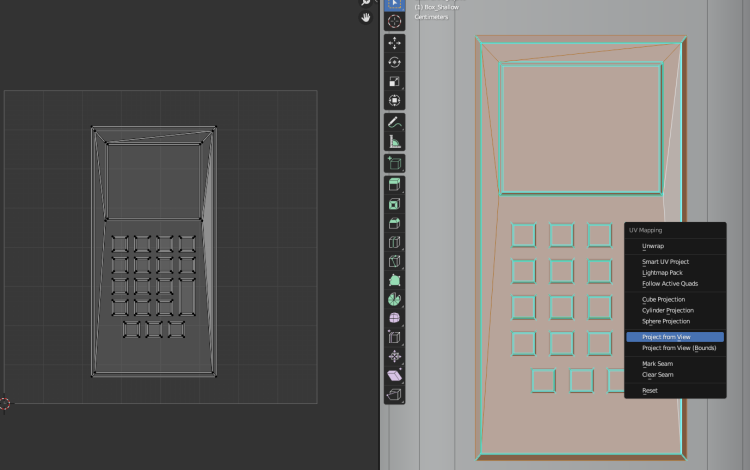
Task: Pick the Loop Cut tool
Action: 394,242
